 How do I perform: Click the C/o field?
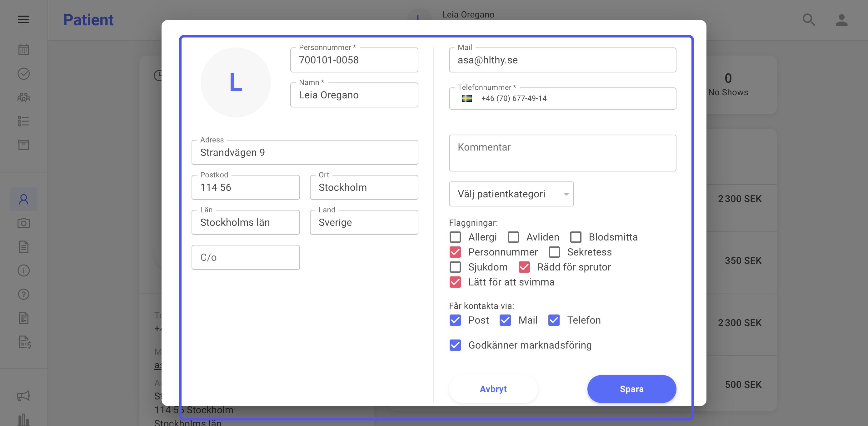click(x=245, y=257)
